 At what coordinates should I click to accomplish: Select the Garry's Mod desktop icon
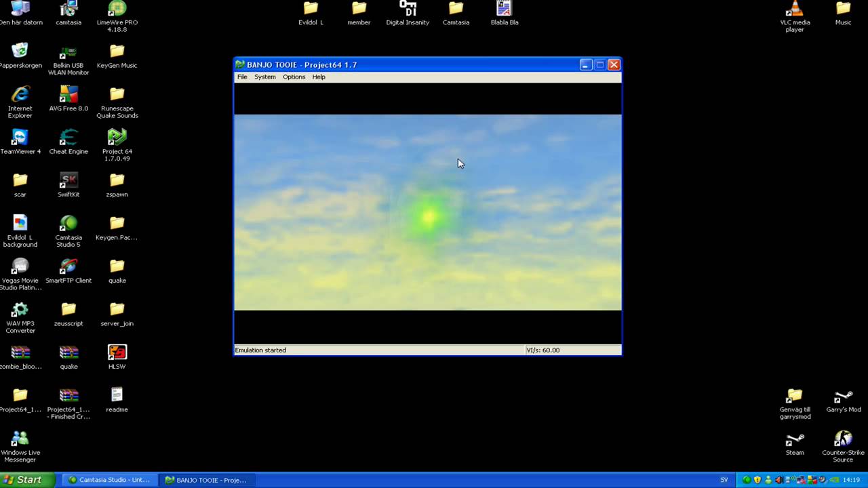843,399
